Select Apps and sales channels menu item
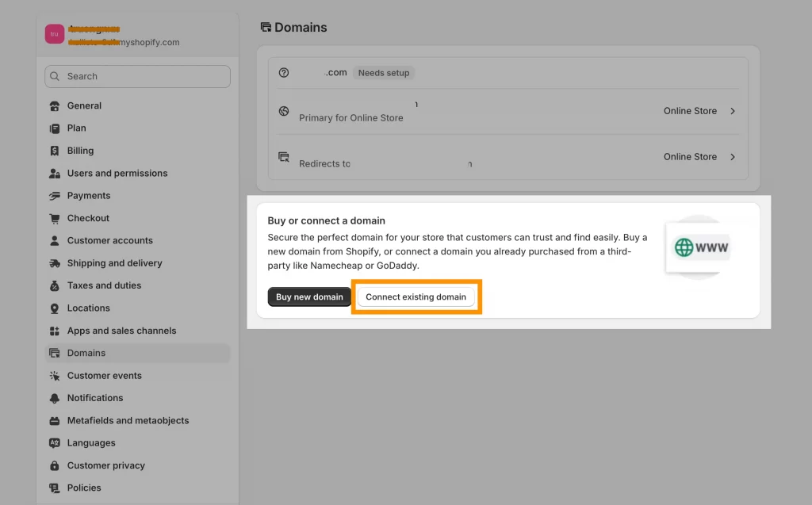This screenshot has height=505, width=812. 121,331
